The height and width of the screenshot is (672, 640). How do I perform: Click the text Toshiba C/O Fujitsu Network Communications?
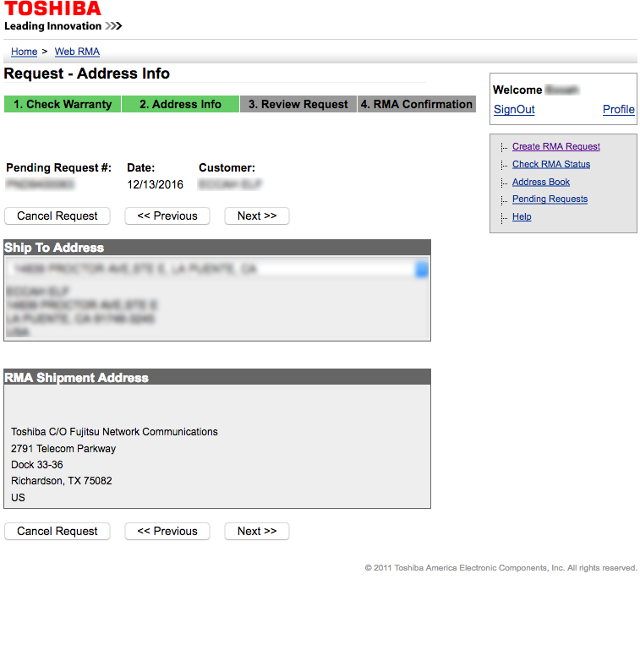(114, 432)
